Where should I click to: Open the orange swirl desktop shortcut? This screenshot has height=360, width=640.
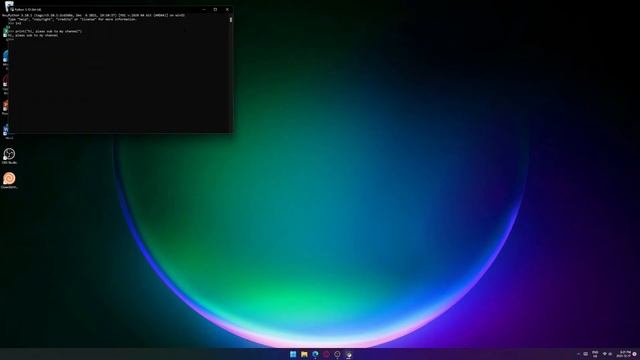click(9, 180)
